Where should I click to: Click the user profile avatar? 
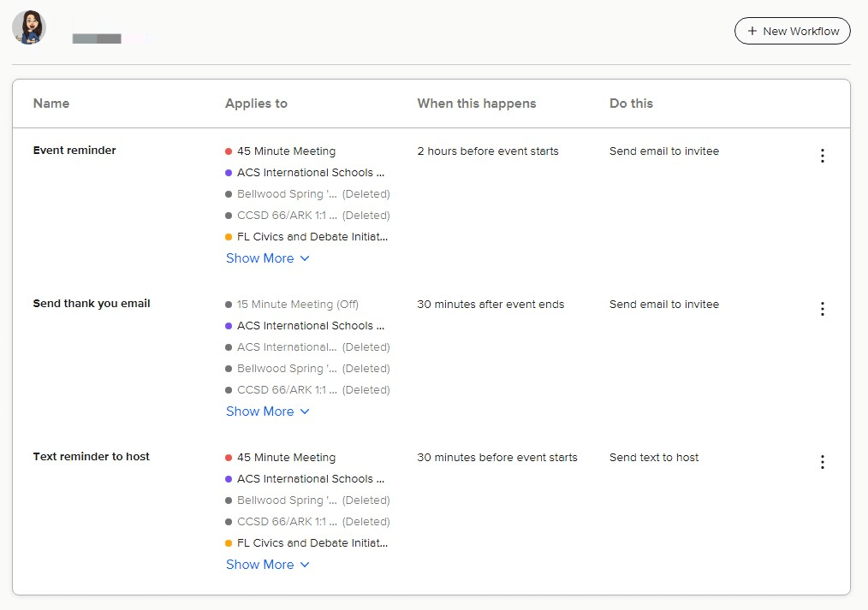click(x=29, y=28)
